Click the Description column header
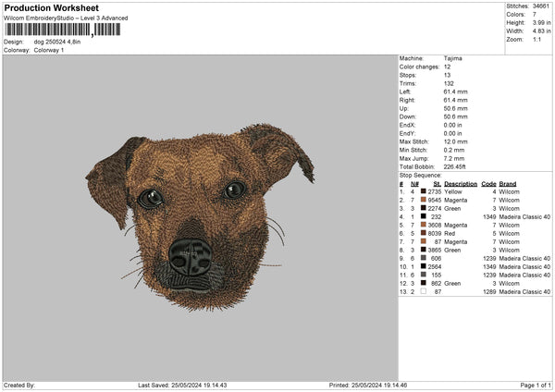This screenshot has width=555, height=392. 460,183
